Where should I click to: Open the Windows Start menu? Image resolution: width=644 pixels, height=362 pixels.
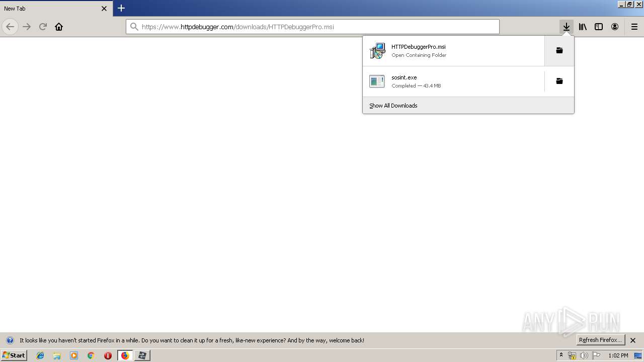(14, 355)
